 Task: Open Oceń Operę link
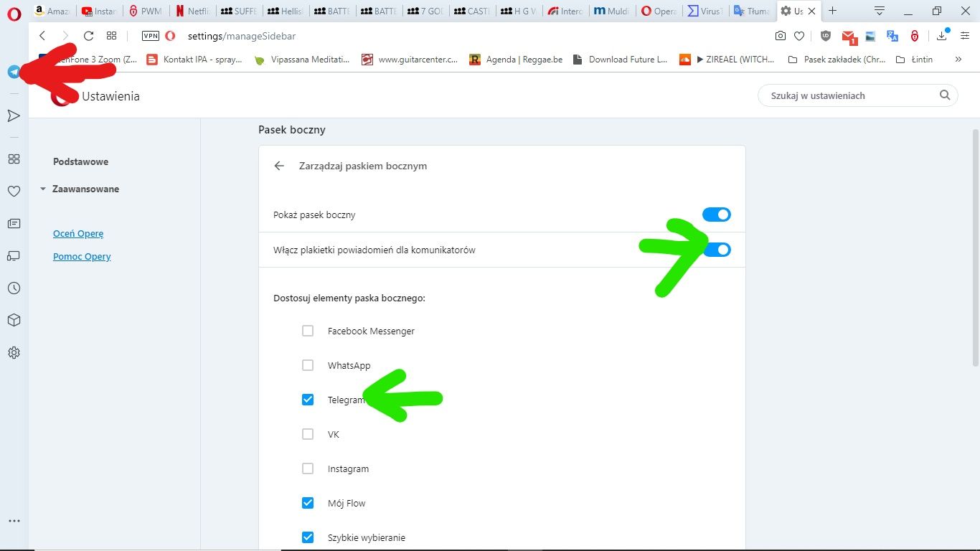(x=78, y=233)
